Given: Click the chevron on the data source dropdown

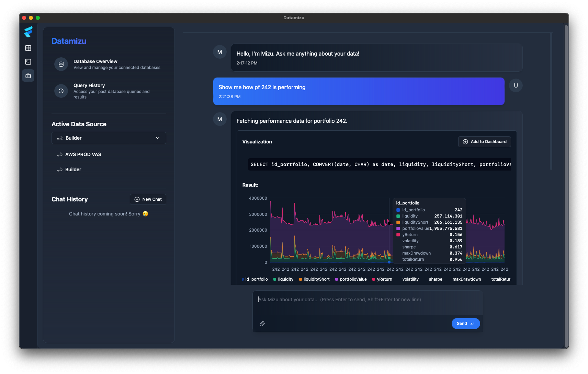Looking at the screenshot, I should click(158, 138).
